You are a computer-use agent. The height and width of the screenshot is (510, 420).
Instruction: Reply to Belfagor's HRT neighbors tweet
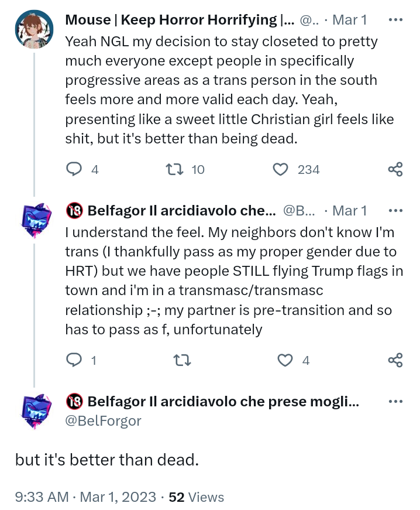73,360
